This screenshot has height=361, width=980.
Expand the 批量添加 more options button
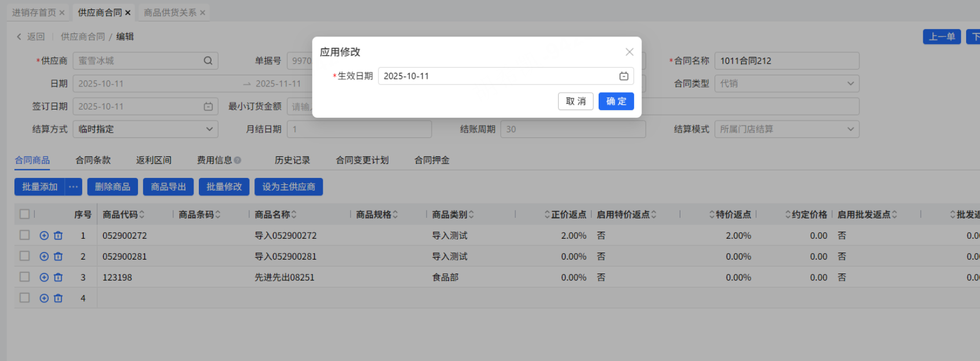pyautogui.click(x=73, y=187)
